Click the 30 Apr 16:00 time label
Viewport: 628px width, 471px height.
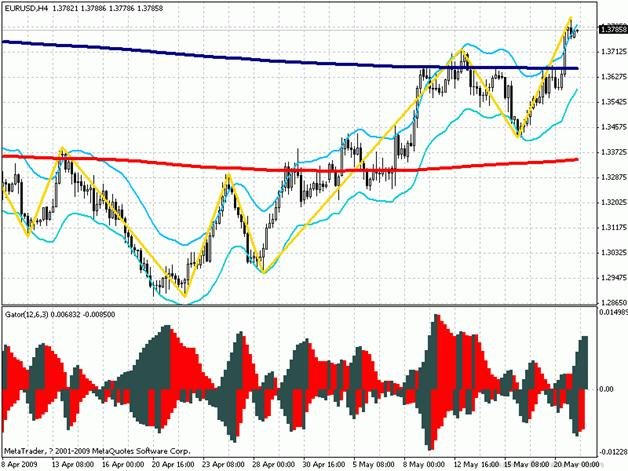pyautogui.click(x=324, y=465)
